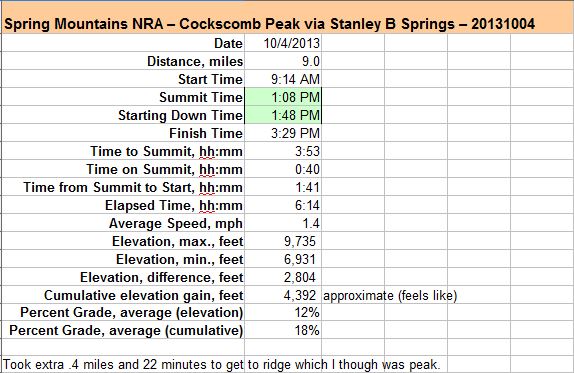Select the 'Time from Summit to Start' label cell

(x=123, y=187)
